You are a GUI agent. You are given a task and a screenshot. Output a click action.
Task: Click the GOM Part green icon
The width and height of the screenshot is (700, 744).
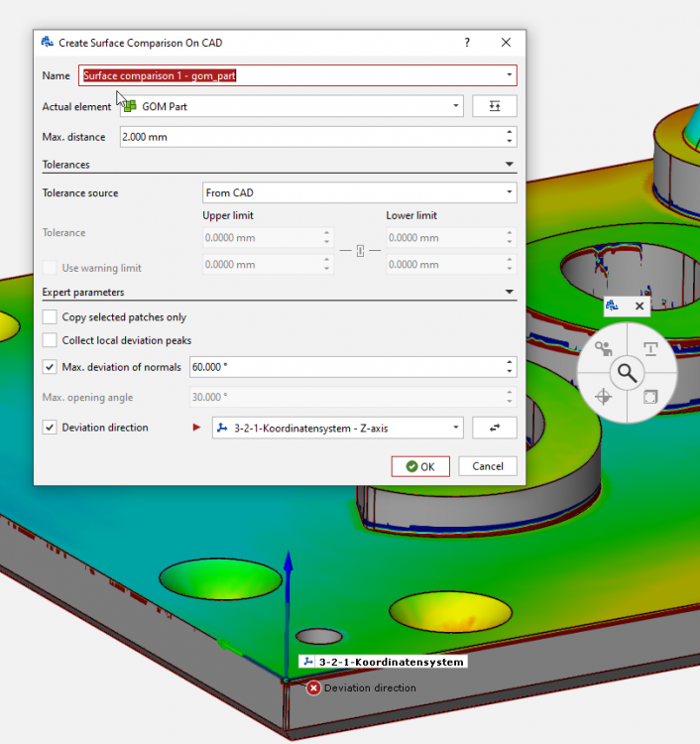click(131, 106)
